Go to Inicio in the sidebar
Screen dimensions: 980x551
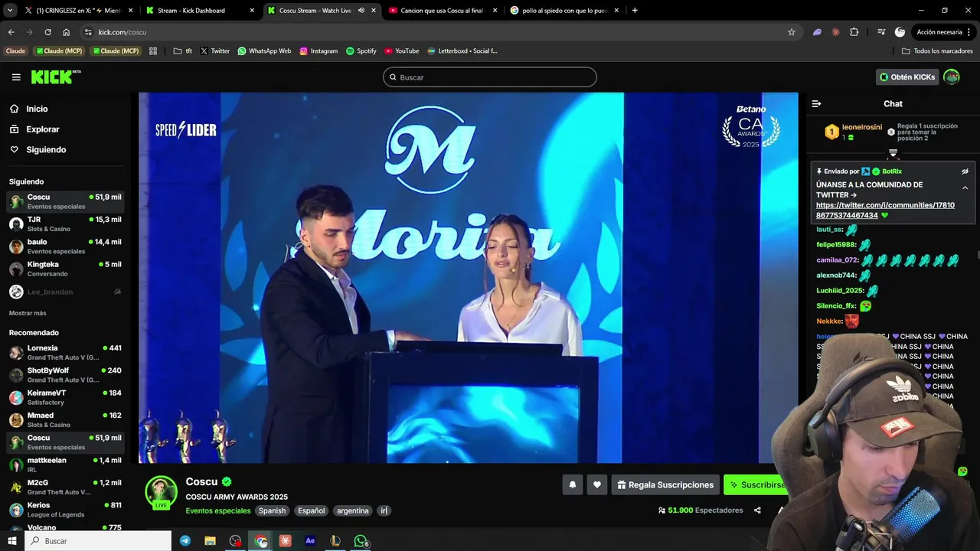(37, 109)
